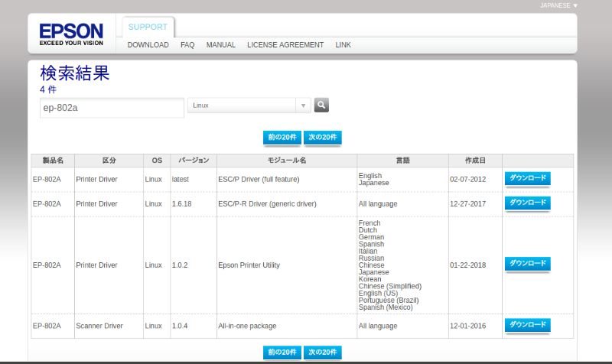
Task: Select the SUPPORT tab
Action: (148, 27)
